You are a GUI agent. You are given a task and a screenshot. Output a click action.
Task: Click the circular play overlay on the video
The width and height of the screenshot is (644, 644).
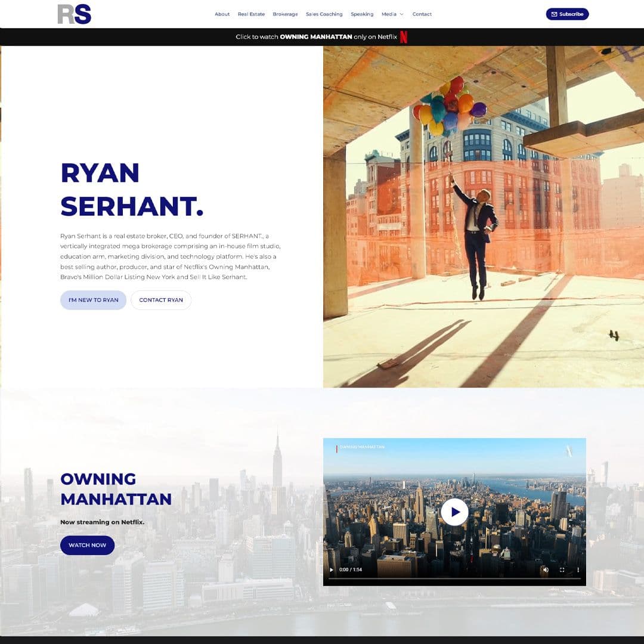tap(454, 512)
